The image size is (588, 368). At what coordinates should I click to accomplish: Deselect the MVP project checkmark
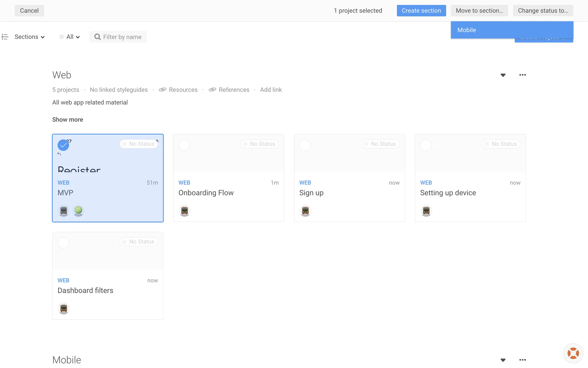pyautogui.click(x=63, y=145)
